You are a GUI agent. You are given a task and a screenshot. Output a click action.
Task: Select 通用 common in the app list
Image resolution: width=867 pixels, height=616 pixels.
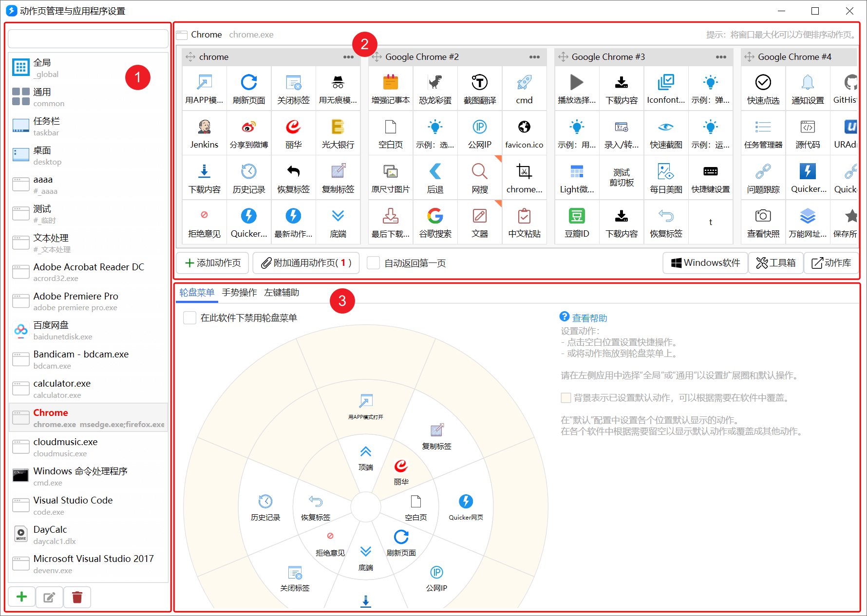(88, 97)
